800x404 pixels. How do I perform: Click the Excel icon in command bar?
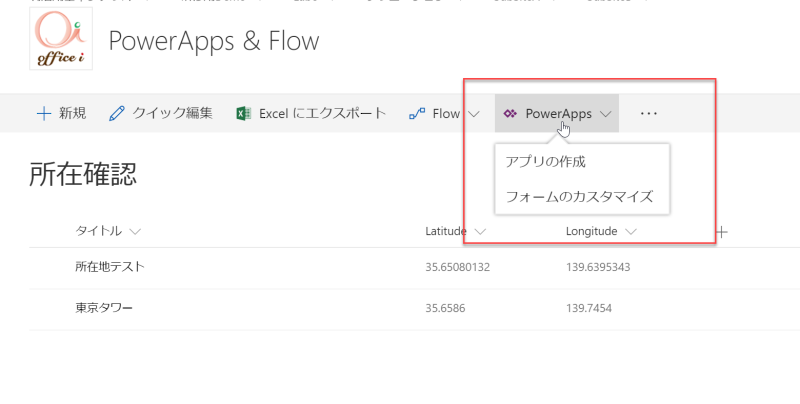coord(243,113)
